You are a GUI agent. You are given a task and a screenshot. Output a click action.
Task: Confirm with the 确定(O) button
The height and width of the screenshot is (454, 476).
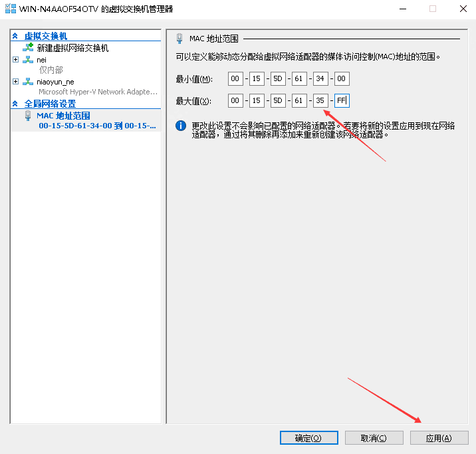308,438
